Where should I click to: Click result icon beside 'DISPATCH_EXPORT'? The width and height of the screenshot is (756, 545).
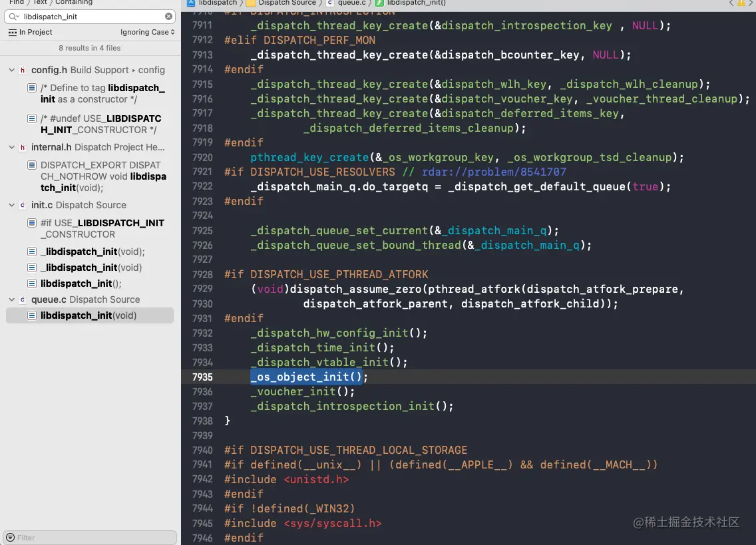(x=32, y=165)
